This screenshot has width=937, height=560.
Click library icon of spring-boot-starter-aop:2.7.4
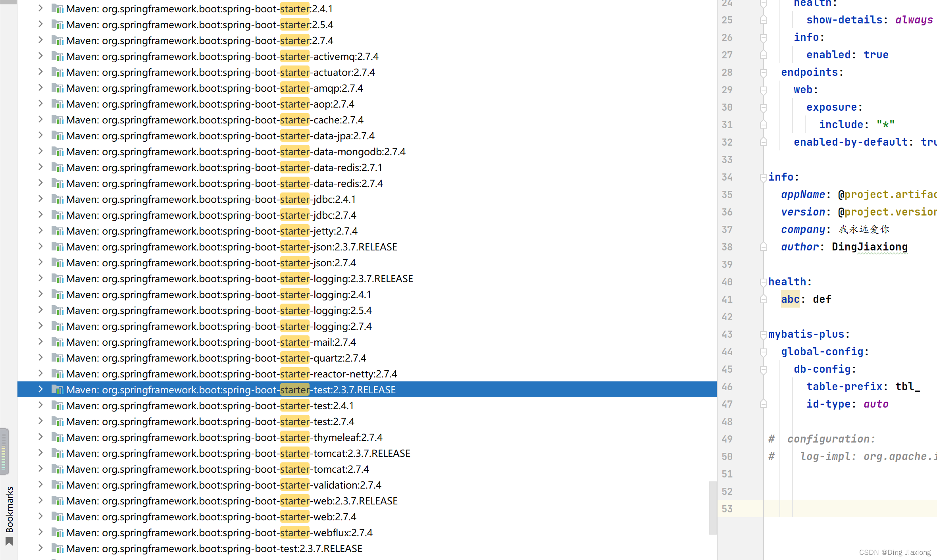[58, 104]
